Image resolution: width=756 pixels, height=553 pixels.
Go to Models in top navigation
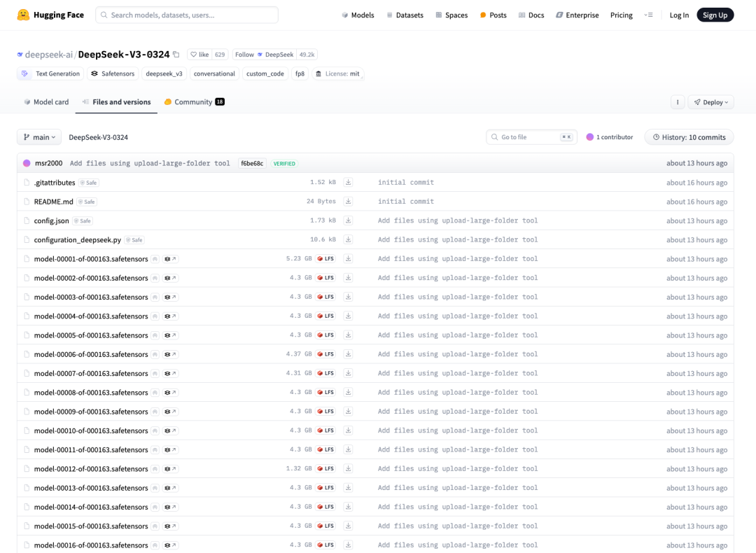[x=358, y=15]
